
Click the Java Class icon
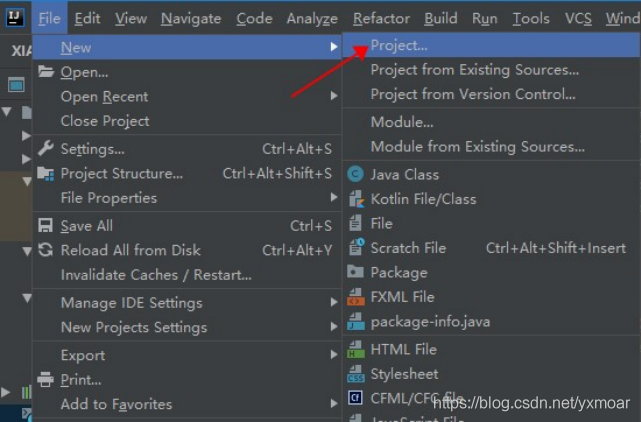click(354, 174)
